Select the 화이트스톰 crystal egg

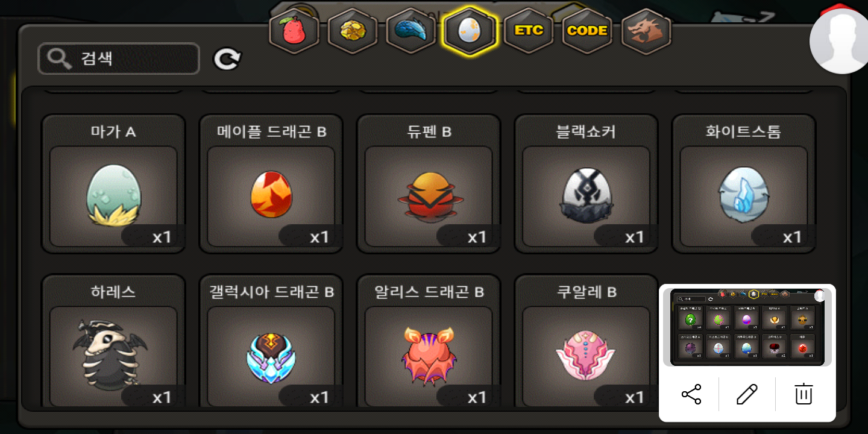click(744, 184)
